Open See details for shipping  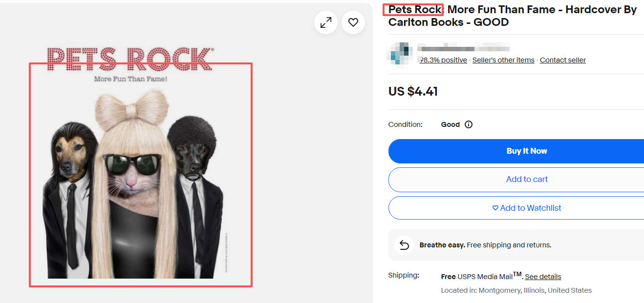click(x=543, y=276)
